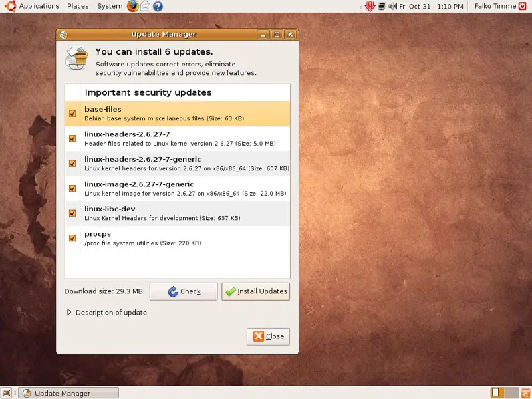
Task: Select the base-files row text
Action: point(164,114)
